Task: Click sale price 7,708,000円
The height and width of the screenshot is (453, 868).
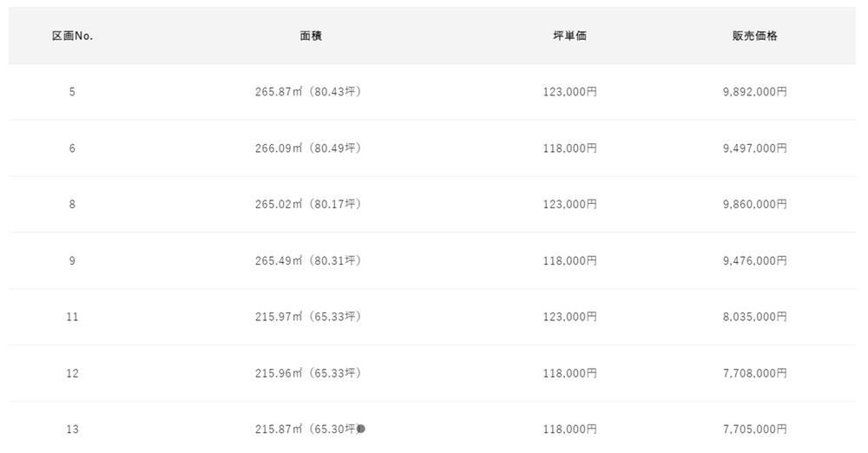Action: click(x=754, y=373)
